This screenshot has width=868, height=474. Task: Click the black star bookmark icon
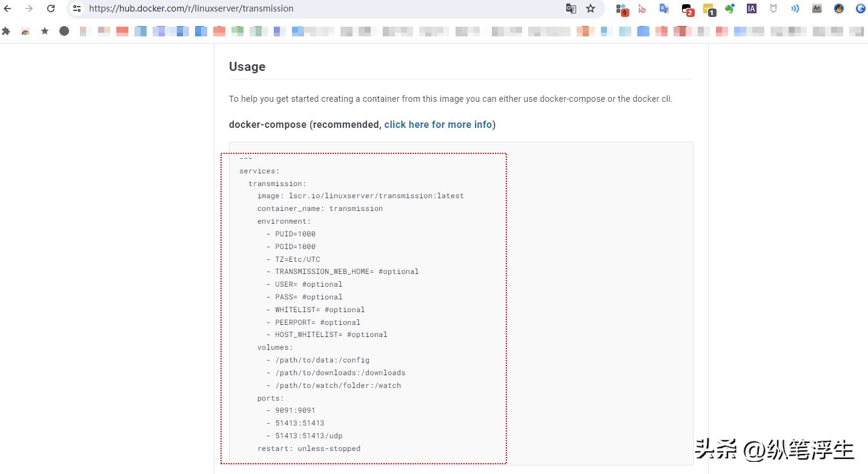pos(45,31)
